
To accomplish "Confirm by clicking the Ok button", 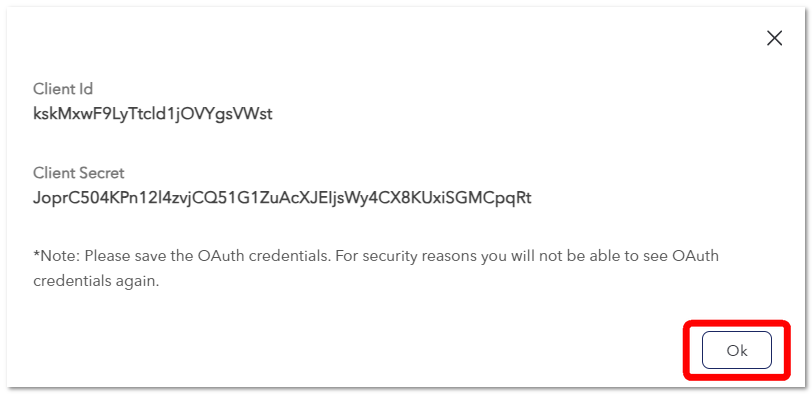I will click(736, 351).
